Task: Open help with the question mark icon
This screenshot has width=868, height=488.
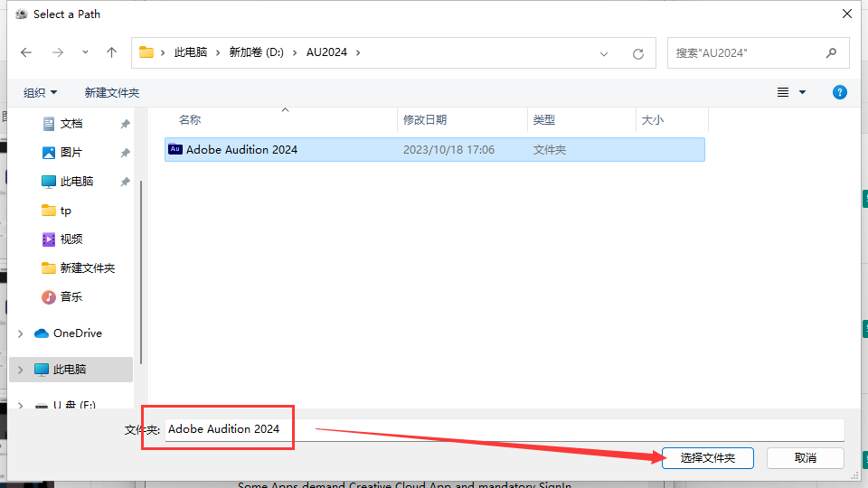Action: (x=839, y=92)
